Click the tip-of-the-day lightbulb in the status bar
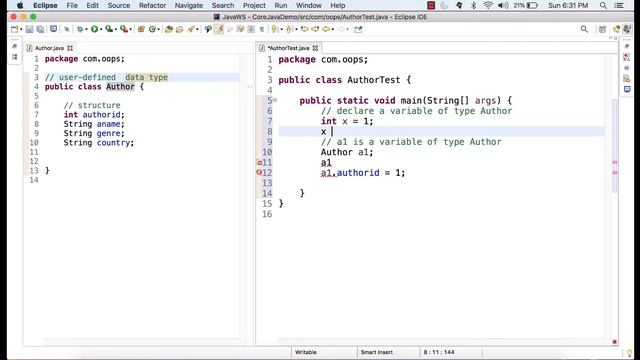The height and width of the screenshot is (360, 640). pos(629,353)
